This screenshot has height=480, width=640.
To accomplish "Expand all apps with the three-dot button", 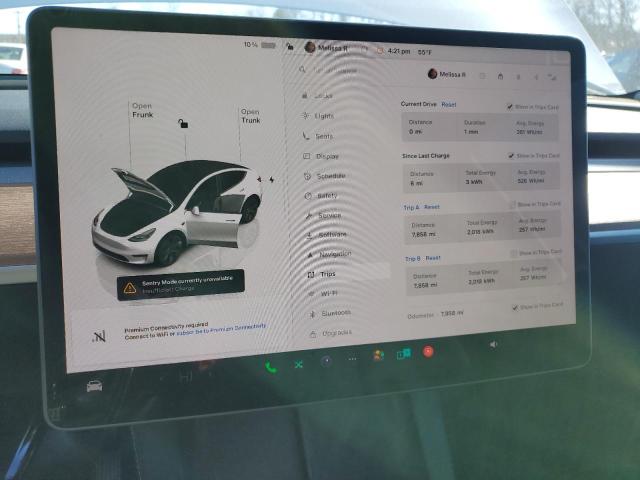I will [352, 359].
